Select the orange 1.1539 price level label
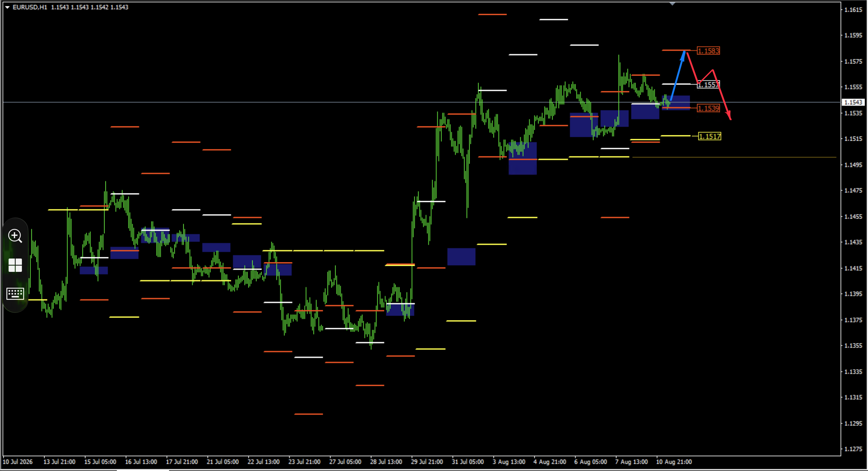 tap(708, 108)
